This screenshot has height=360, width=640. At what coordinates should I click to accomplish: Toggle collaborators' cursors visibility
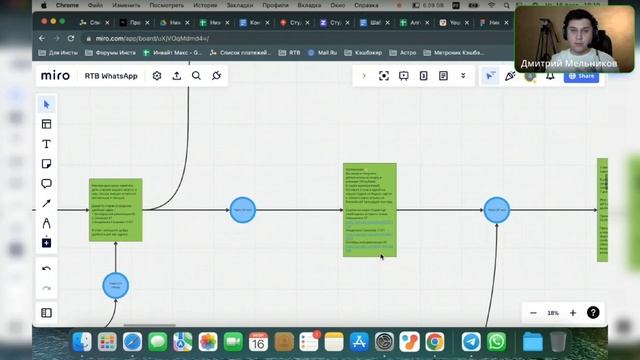[x=490, y=76]
